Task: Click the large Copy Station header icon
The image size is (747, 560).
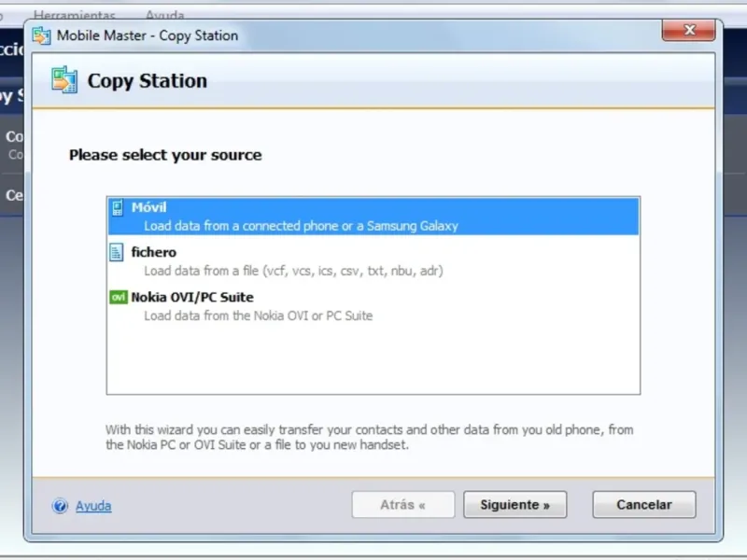Action: (64, 79)
